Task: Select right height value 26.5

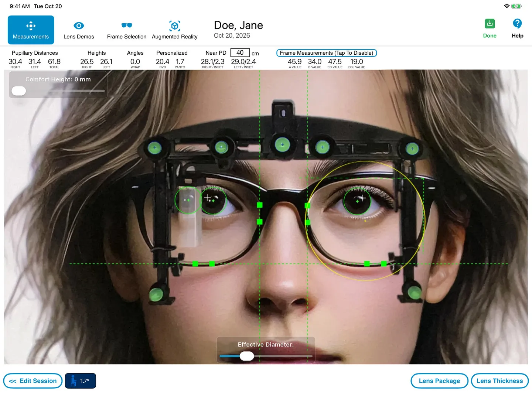Action: click(x=87, y=62)
